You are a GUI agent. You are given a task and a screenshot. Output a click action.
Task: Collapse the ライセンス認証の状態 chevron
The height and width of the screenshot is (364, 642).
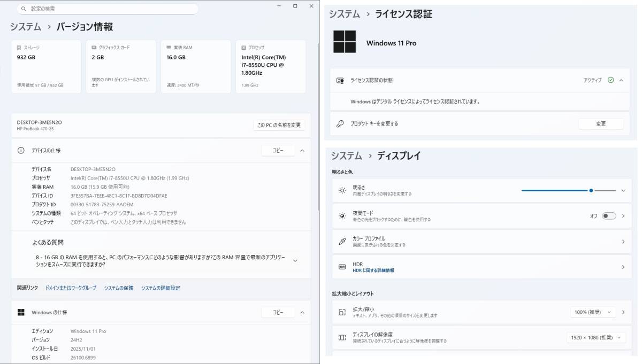coord(621,80)
